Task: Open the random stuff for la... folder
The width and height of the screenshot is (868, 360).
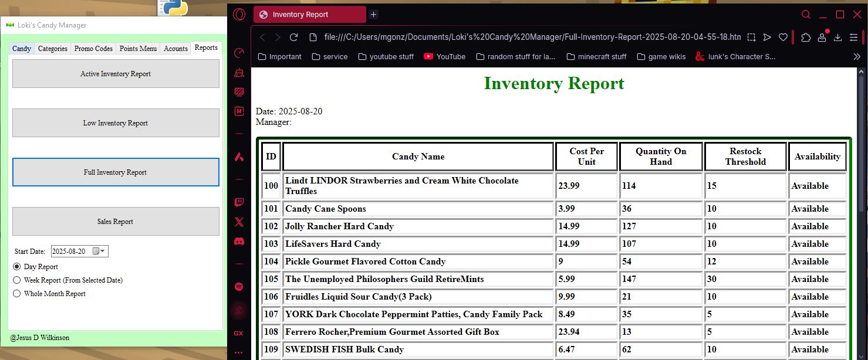Action: coord(516,57)
